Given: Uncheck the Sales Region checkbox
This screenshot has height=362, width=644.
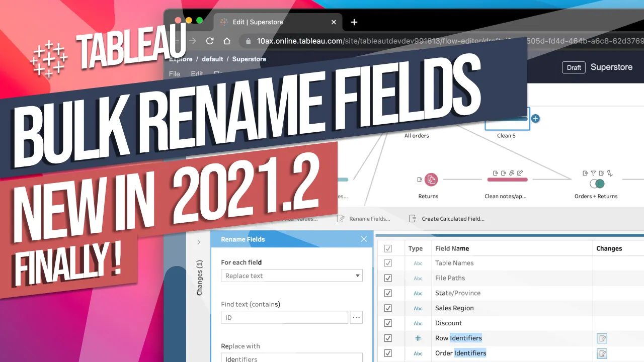Looking at the screenshot, I should 388,308.
